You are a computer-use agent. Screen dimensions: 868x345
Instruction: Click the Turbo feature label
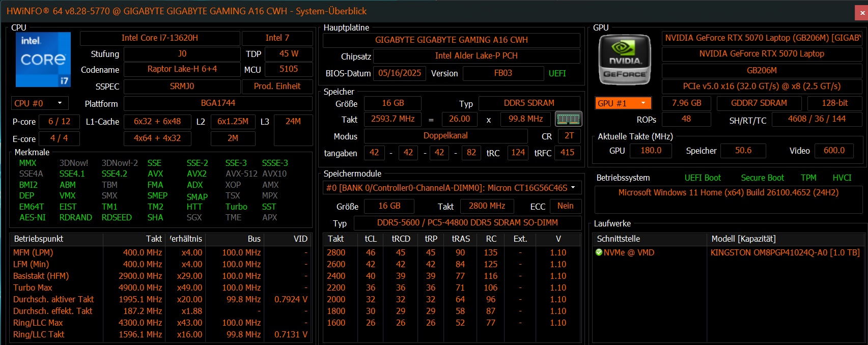pyautogui.click(x=236, y=207)
